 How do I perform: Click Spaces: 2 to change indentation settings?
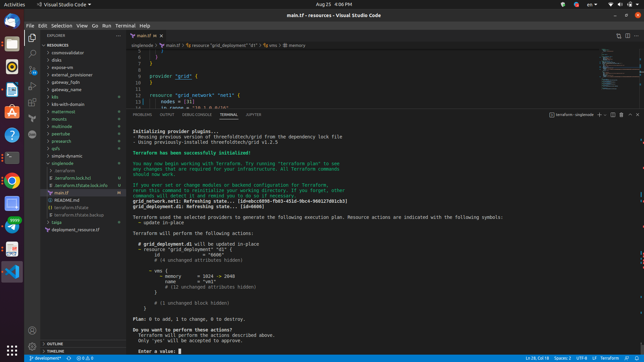[562, 358]
